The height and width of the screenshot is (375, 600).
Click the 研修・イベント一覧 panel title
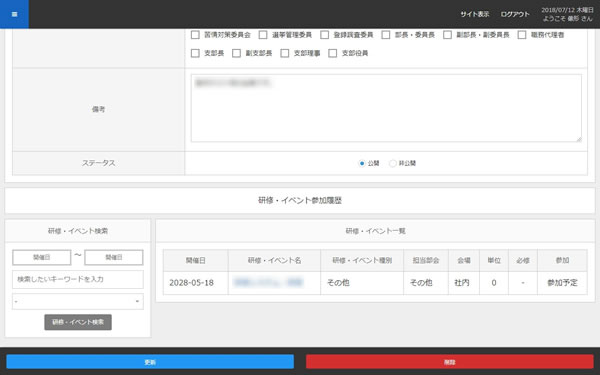375,231
